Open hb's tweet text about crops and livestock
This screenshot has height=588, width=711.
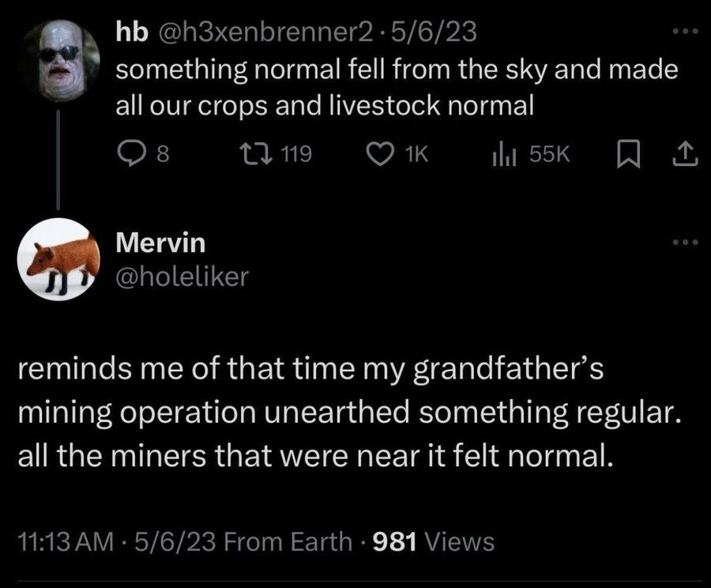coord(395,88)
